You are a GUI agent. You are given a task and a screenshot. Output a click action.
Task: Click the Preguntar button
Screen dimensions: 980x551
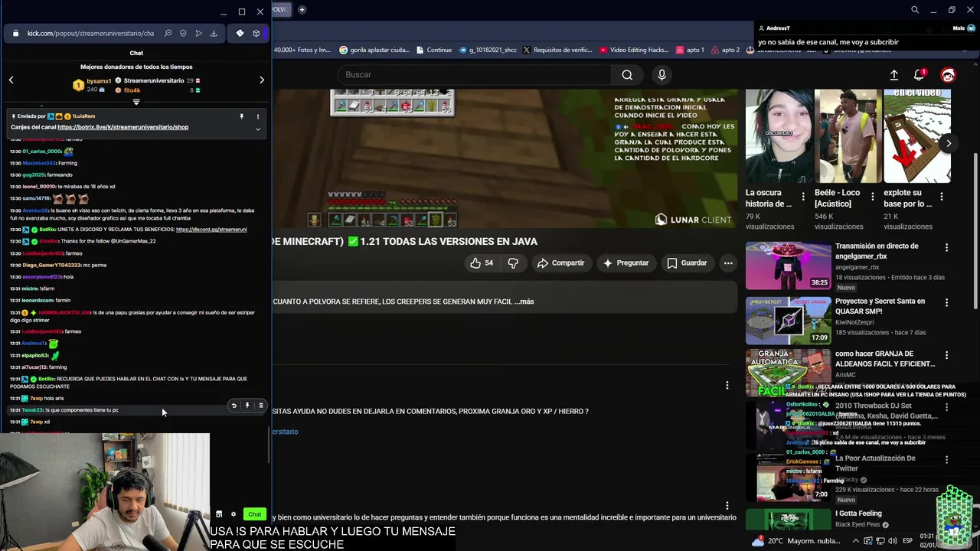pyautogui.click(x=626, y=262)
